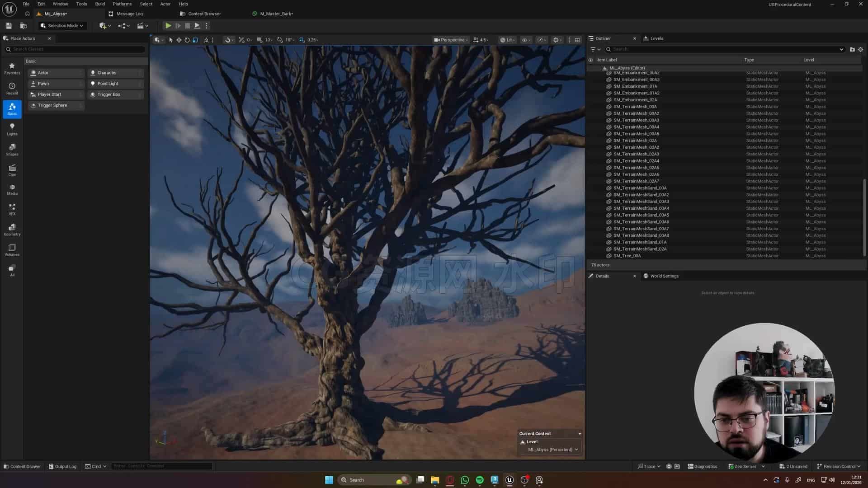The image size is (868, 488).
Task: Open VFX category in Place Actors
Action: coord(12,209)
